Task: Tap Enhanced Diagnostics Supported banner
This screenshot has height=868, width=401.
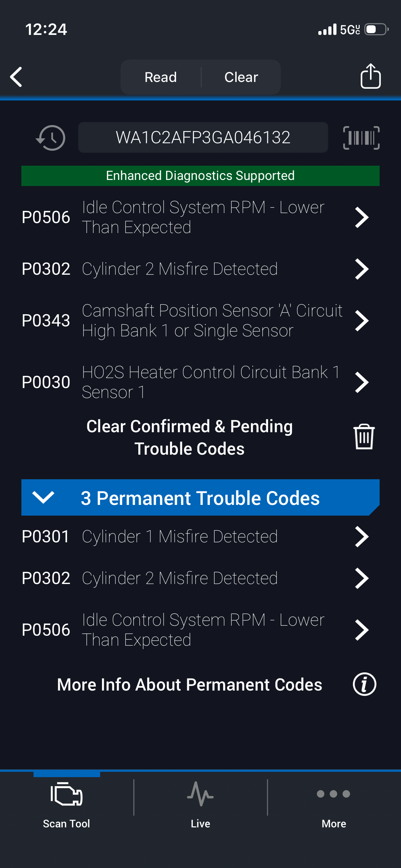Action: pos(200,176)
